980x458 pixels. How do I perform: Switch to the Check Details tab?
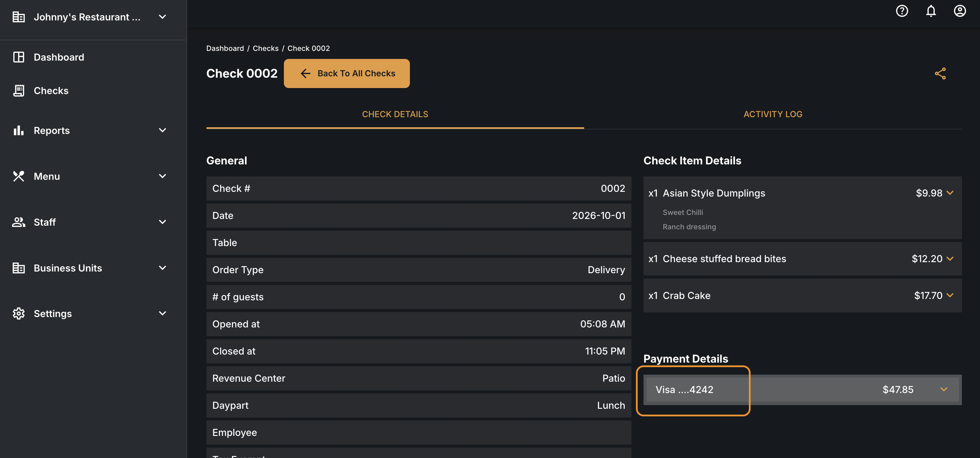coord(395,114)
